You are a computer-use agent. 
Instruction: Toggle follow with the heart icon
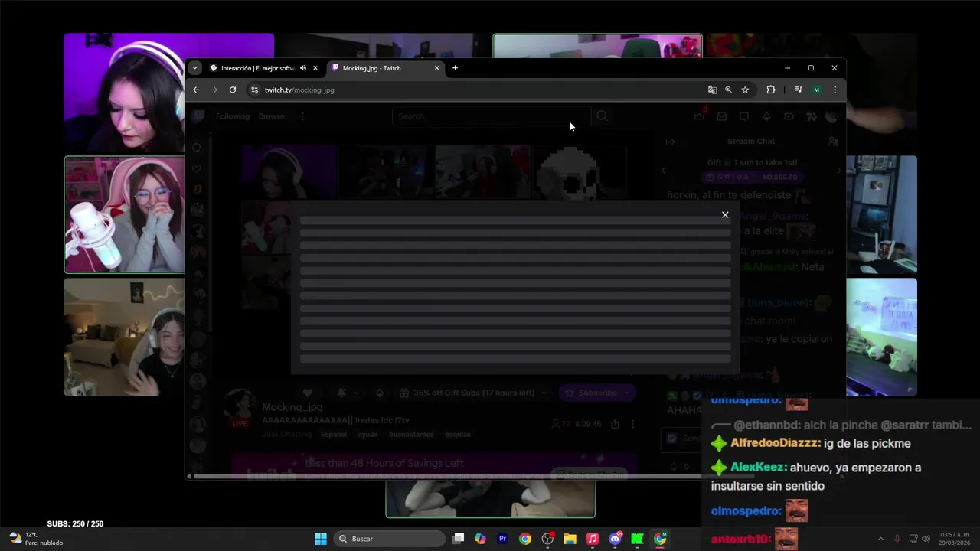(x=308, y=393)
